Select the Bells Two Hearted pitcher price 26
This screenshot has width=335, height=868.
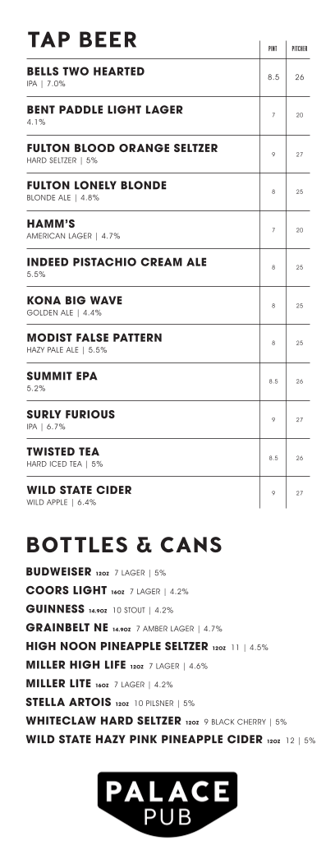tap(299, 77)
